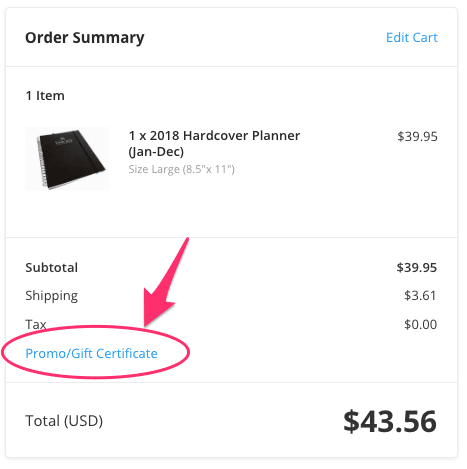This screenshot has height=469, width=467.
Task: Click the item price beside the planner name
Action: pos(417,136)
